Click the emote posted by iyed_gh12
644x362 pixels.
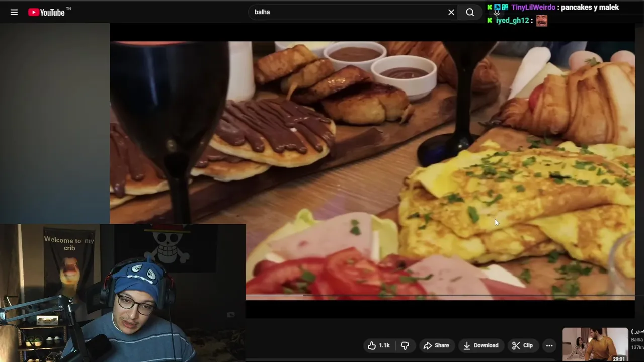click(x=541, y=21)
